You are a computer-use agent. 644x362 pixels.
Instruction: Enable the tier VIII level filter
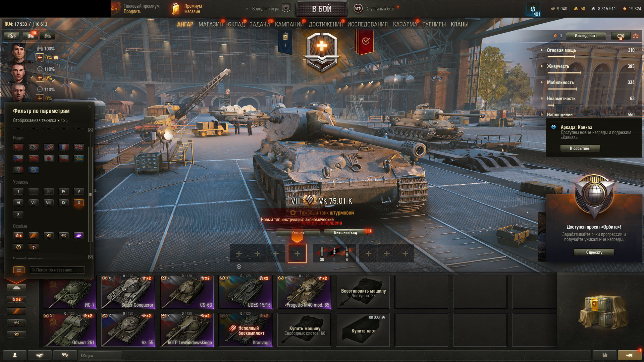click(49, 203)
